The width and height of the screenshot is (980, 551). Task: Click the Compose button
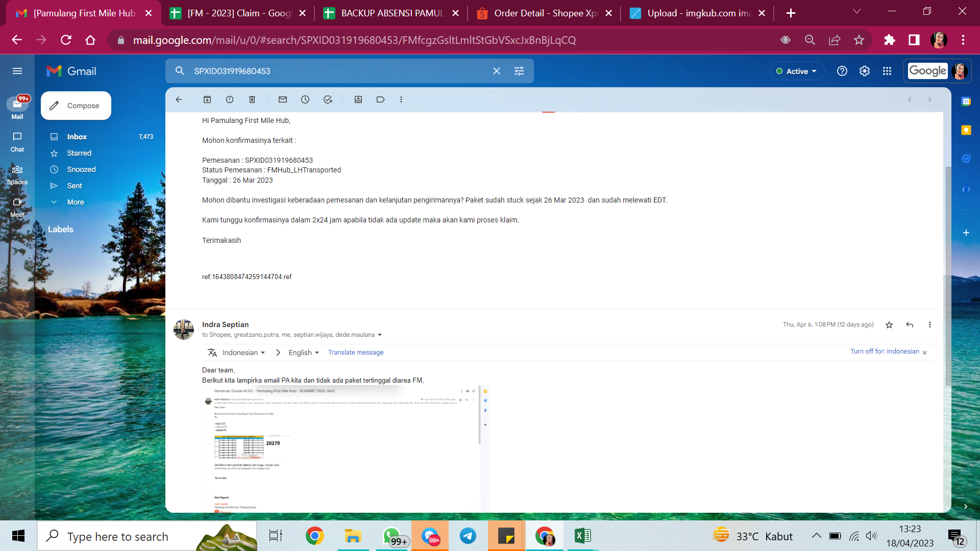[76, 106]
